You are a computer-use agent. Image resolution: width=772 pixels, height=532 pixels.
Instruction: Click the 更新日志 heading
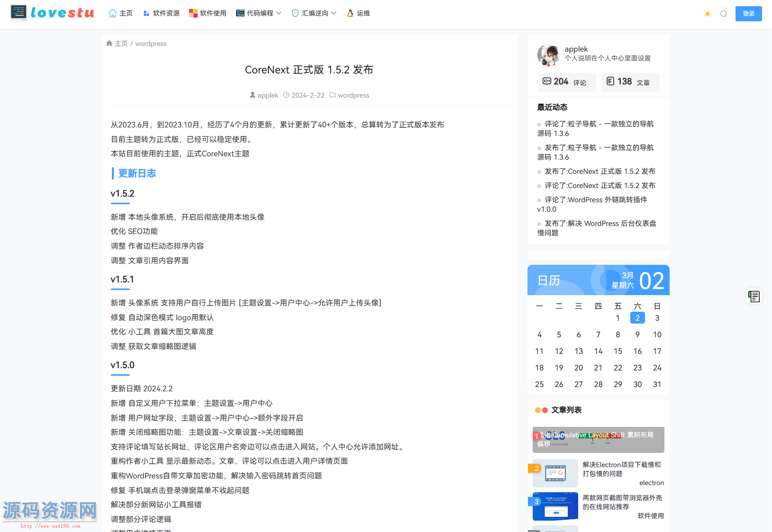pyautogui.click(x=137, y=173)
